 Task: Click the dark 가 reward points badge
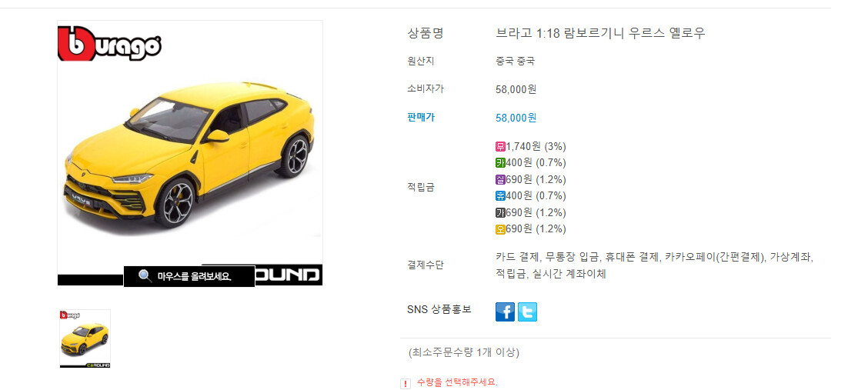click(x=500, y=212)
